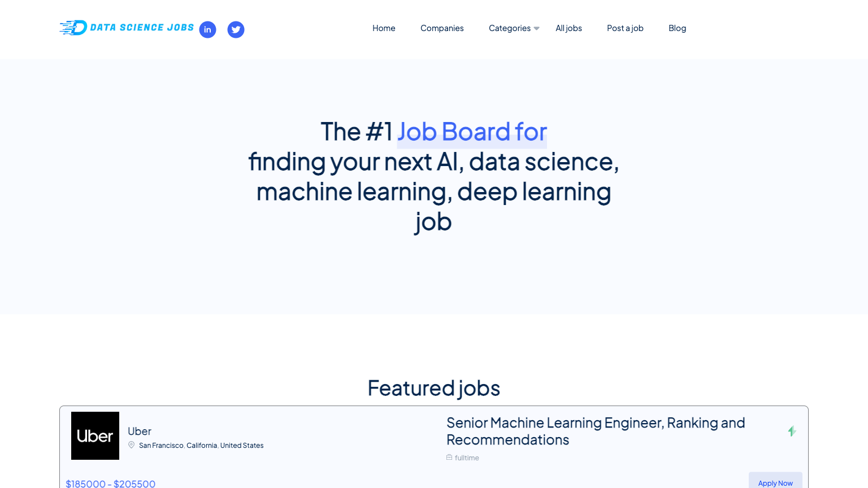
Task: Visit the Blog page
Action: coord(677,28)
